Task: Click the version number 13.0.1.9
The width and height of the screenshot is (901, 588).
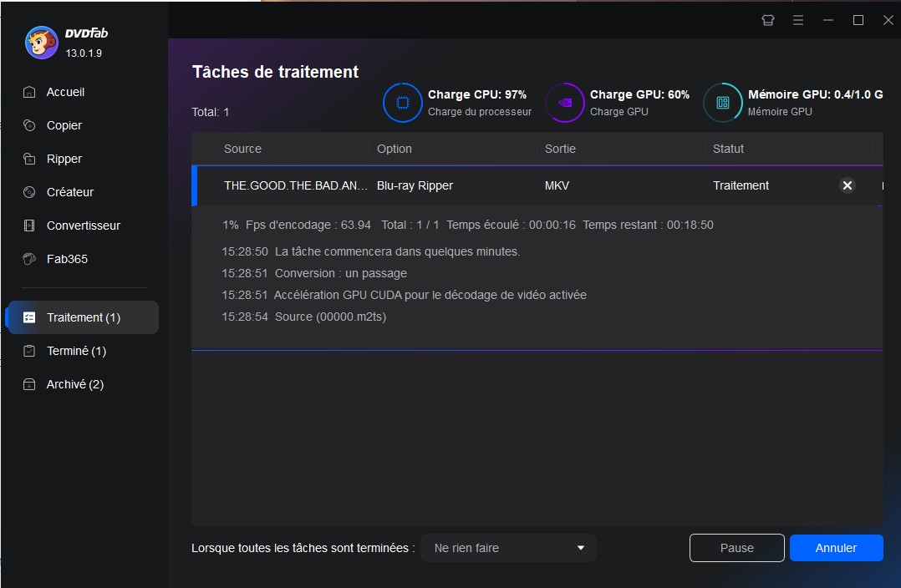Action: coord(84,53)
